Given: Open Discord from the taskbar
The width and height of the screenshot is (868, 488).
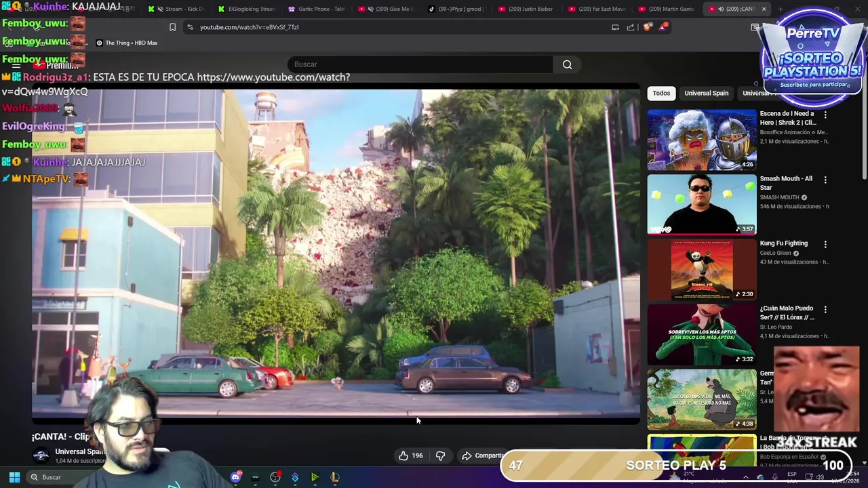Looking at the screenshot, I should click(235, 477).
